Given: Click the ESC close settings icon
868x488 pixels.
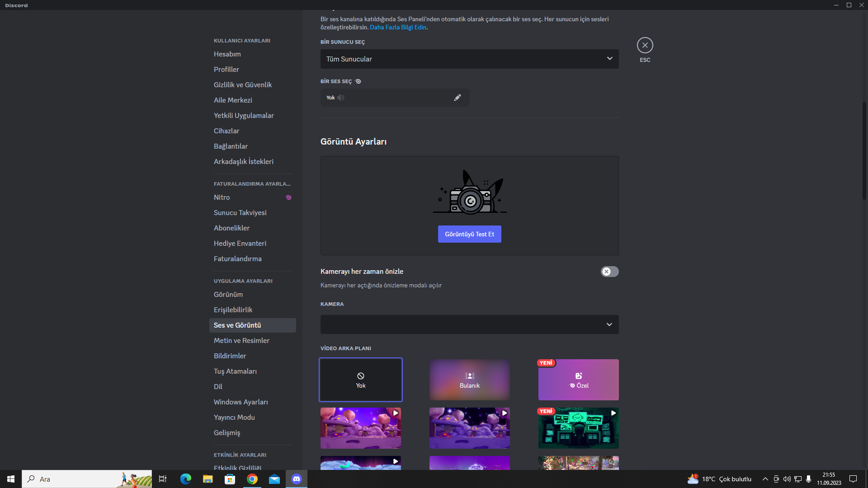Looking at the screenshot, I should [x=645, y=45].
